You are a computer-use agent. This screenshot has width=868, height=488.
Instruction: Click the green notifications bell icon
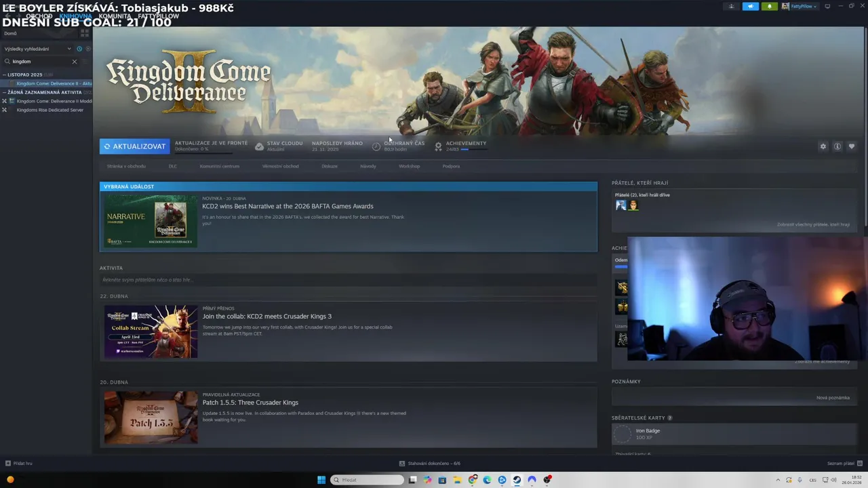(x=770, y=6)
